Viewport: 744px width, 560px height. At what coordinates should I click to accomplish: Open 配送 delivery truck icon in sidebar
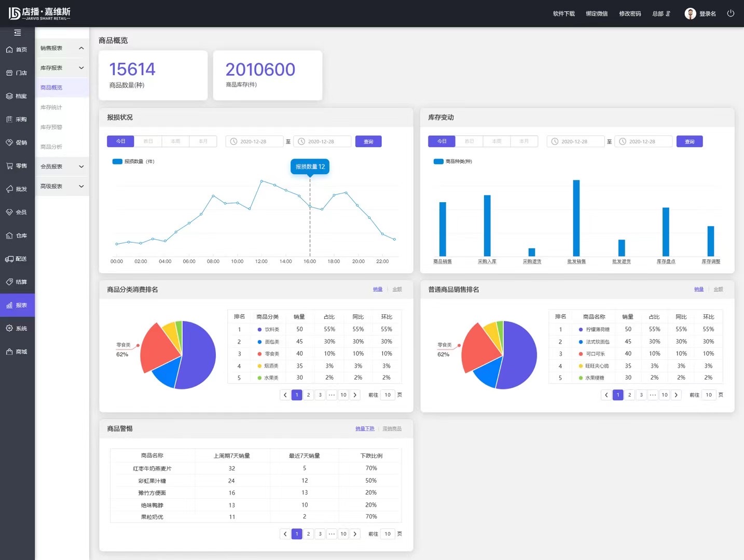(x=9, y=259)
